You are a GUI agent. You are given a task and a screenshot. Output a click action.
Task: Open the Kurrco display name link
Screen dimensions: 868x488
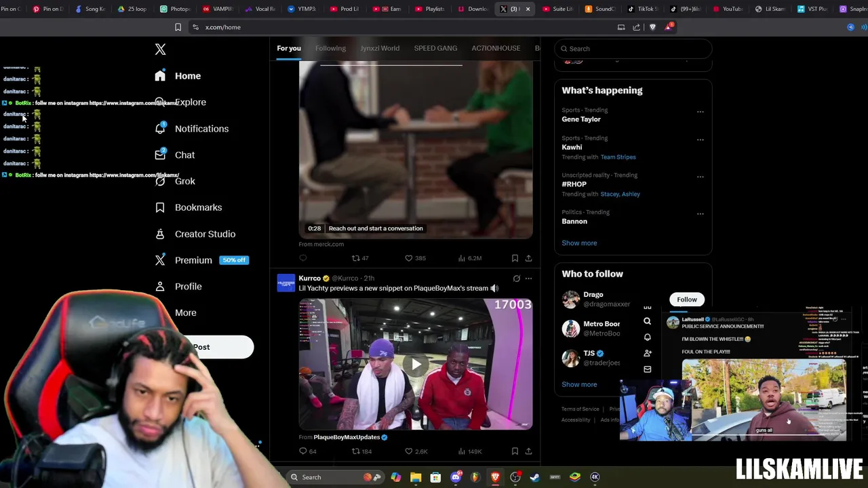pyautogui.click(x=310, y=278)
